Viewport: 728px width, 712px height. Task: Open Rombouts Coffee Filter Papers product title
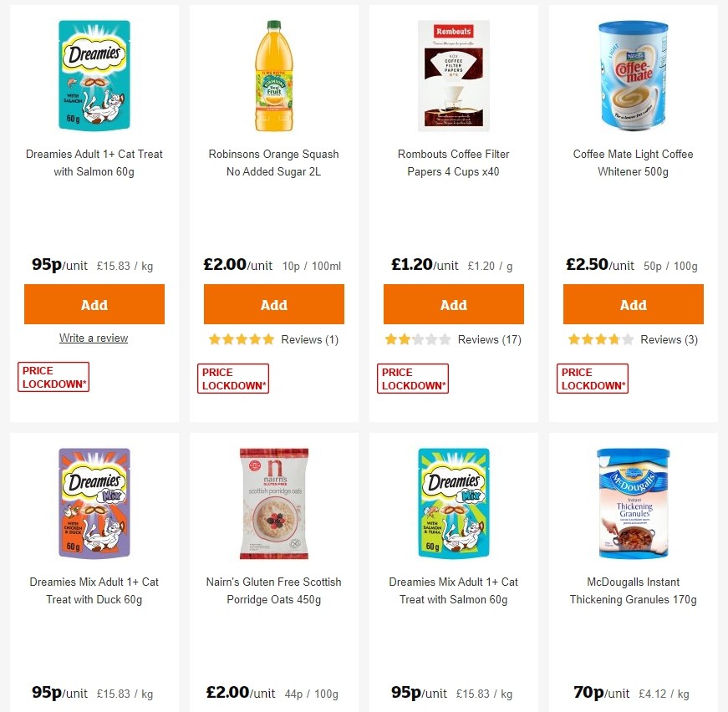(453, 163)
